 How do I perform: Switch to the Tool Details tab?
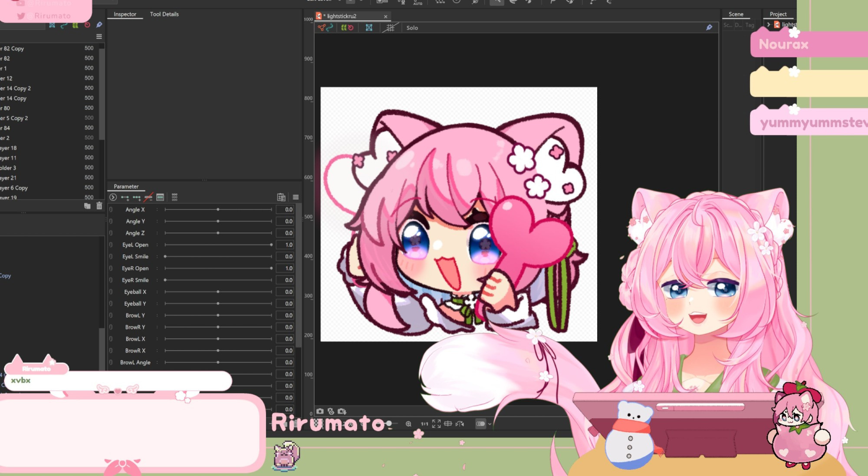(x=164, y=14)
